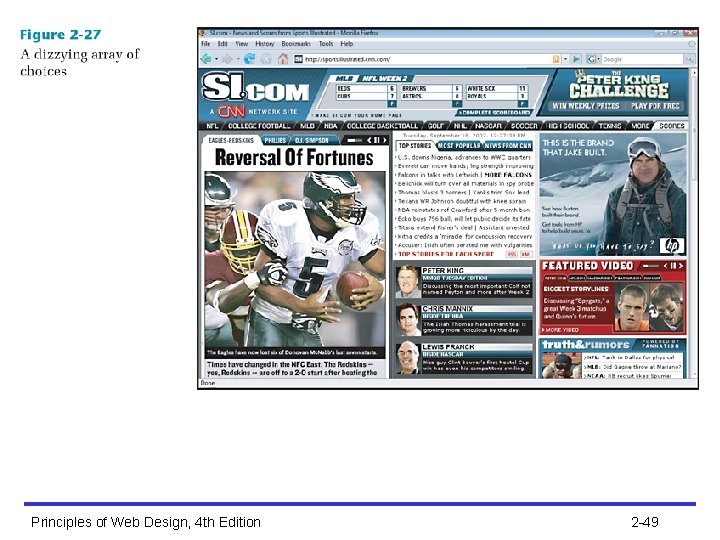Click the XML button below top stories
This screenshot has width=720, height=540.
pyautogui.click(x=526, y=254)
